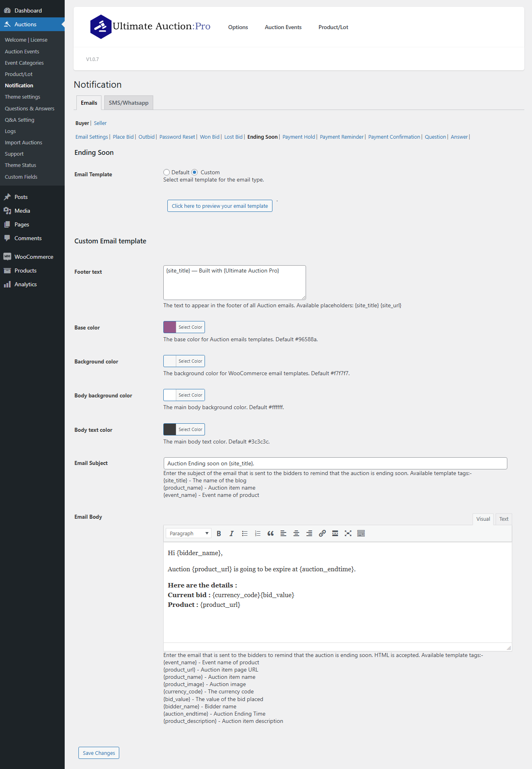The width and height of the screenshot is (532, 769).
Task: Click the Products icon in sidebar
Action: [x=7, y=270]
